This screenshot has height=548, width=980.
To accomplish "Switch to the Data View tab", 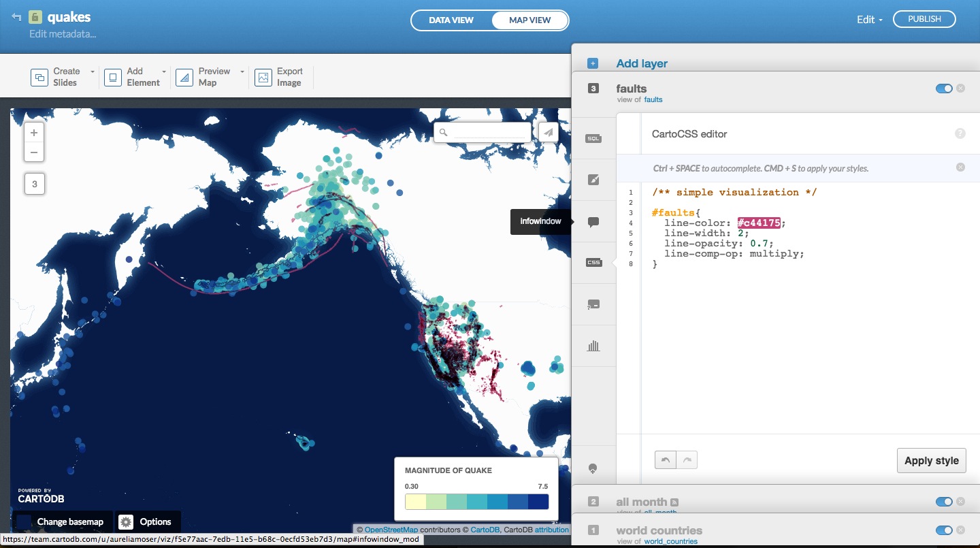I will click(451, 20).
